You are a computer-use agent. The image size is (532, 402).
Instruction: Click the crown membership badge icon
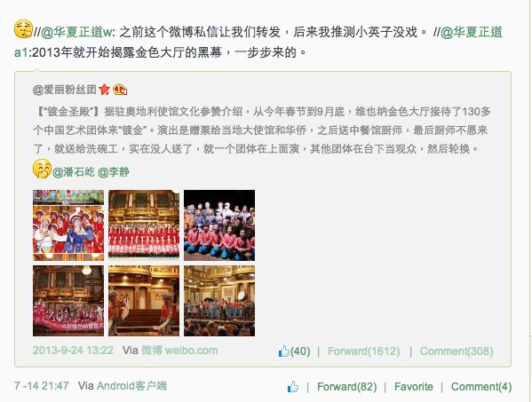pyautogui.click(x=120, y=90)
